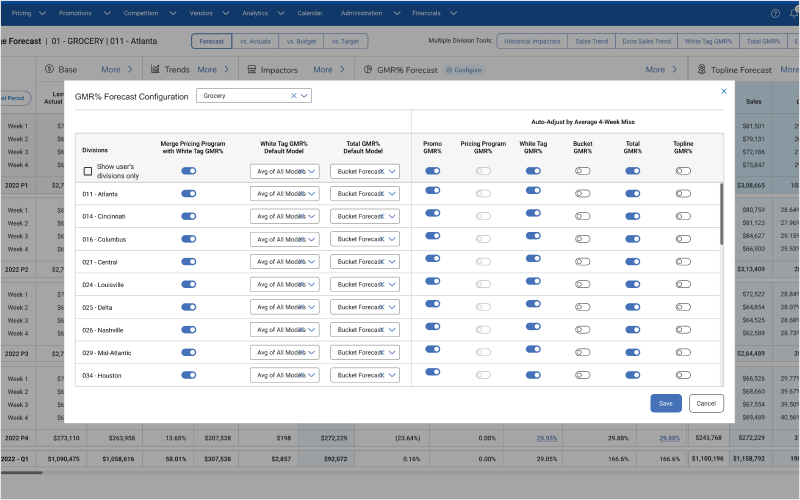Click the Base panel dollar icon

(48, 70)
